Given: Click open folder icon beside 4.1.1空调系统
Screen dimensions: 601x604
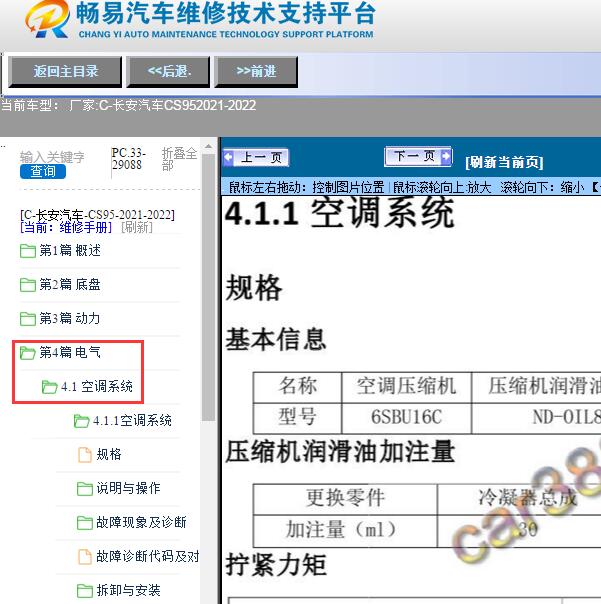Looking at the screenshot, I should click(x=81, y=421).
